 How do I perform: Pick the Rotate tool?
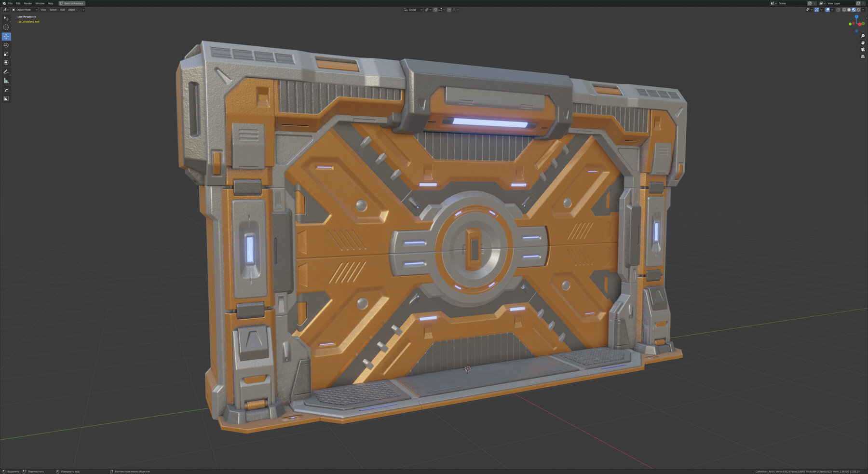(6, 45)
